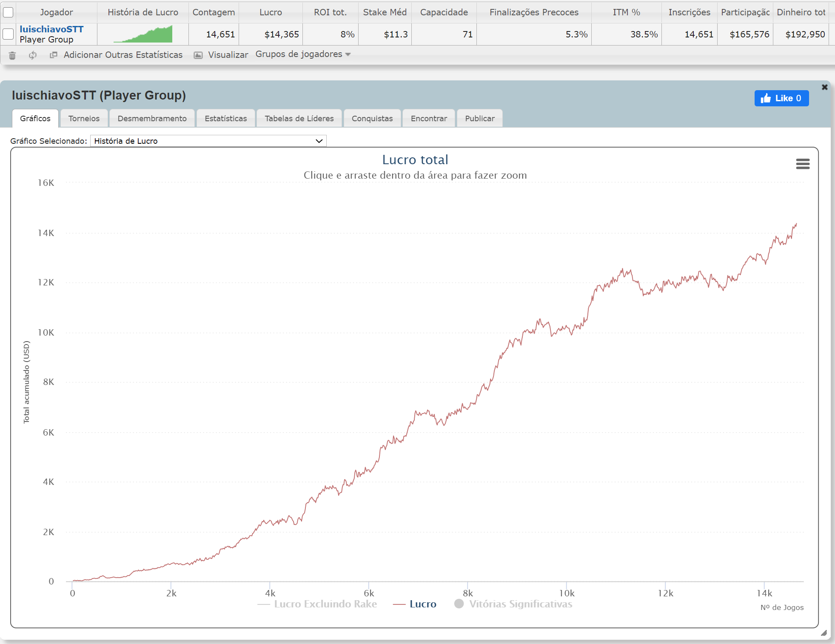Click the average stake value $11.3

(396, 34)
